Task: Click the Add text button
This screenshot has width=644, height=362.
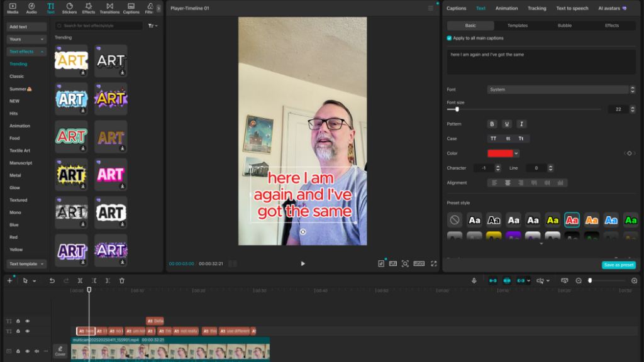Action: pos(26,26)
